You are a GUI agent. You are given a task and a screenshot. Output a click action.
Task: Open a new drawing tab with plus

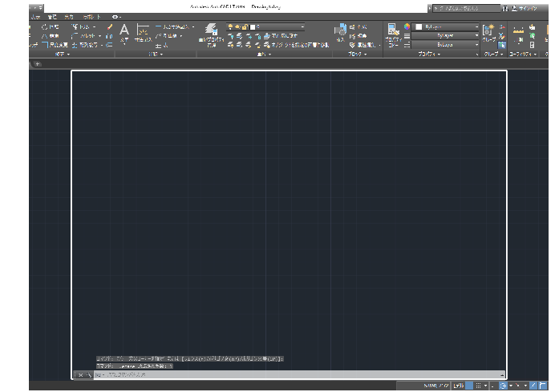point(38,64)
